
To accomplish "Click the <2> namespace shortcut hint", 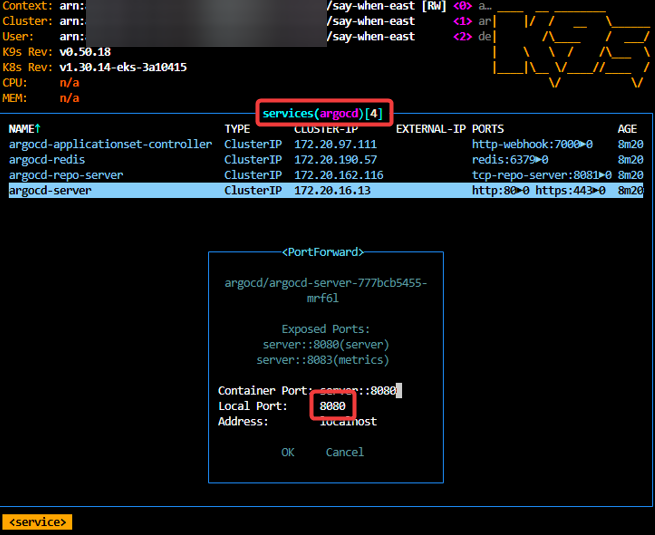I will (462, 36).
